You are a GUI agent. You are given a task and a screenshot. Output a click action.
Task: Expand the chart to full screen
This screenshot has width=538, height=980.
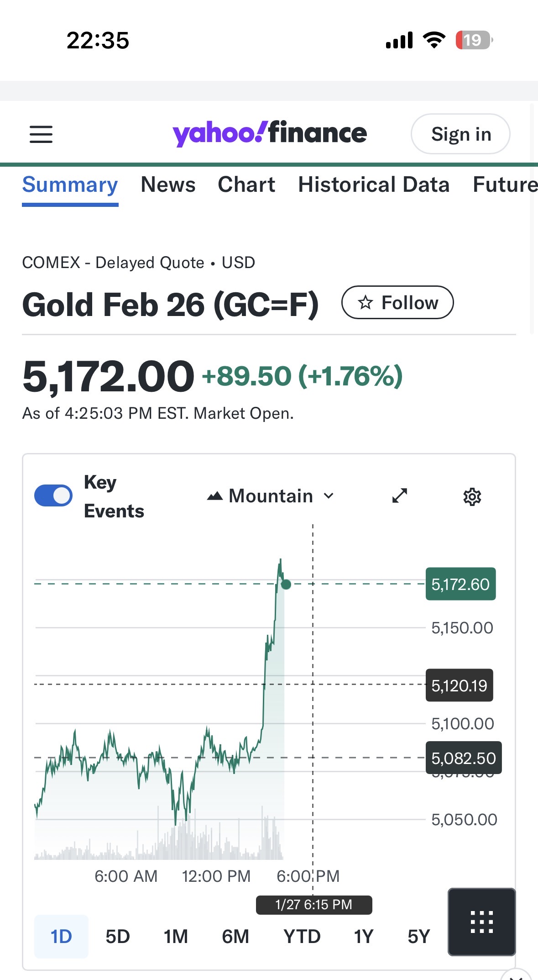(x=400, y=495)
